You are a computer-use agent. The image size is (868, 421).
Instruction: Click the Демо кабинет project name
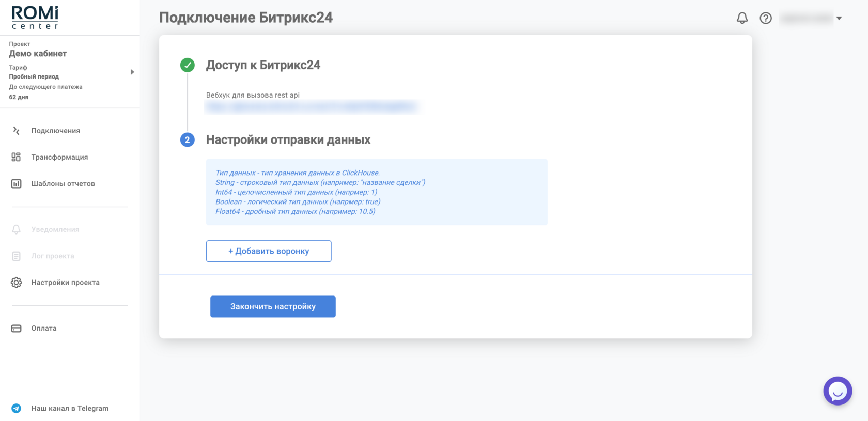[38, 54]
